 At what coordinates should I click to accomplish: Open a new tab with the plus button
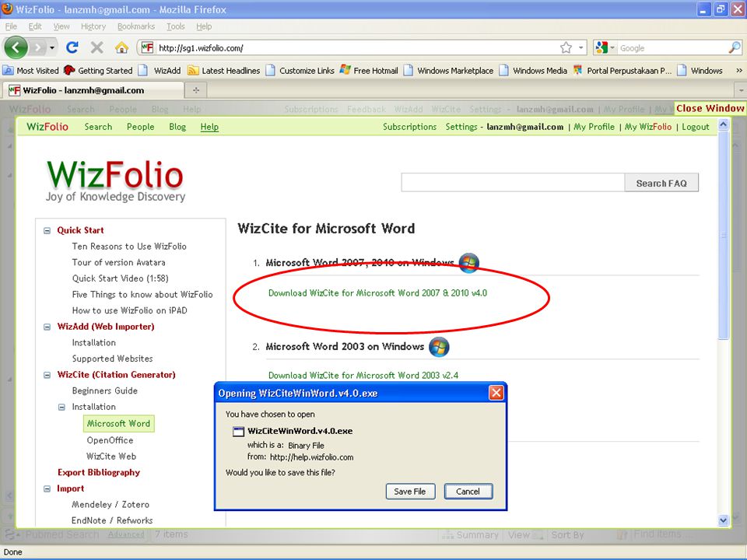[196, 90]
